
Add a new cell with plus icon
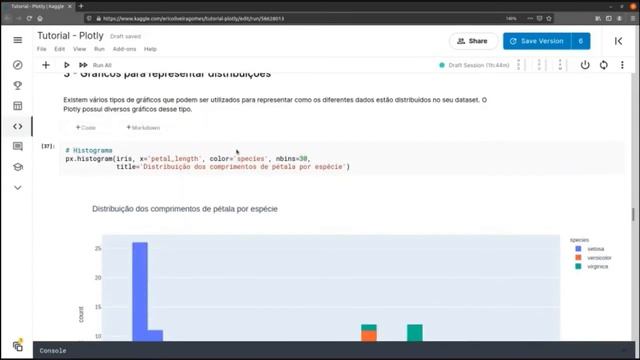46,65
